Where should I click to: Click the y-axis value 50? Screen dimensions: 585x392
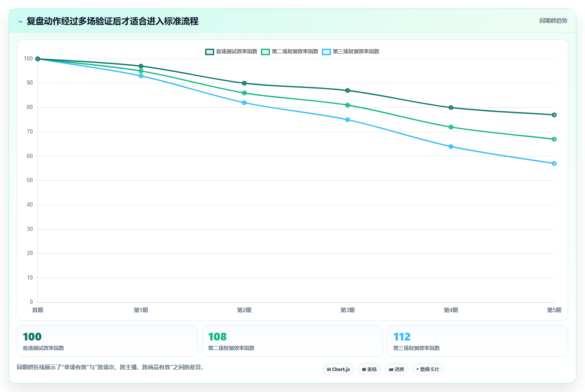tap(30, 180)
